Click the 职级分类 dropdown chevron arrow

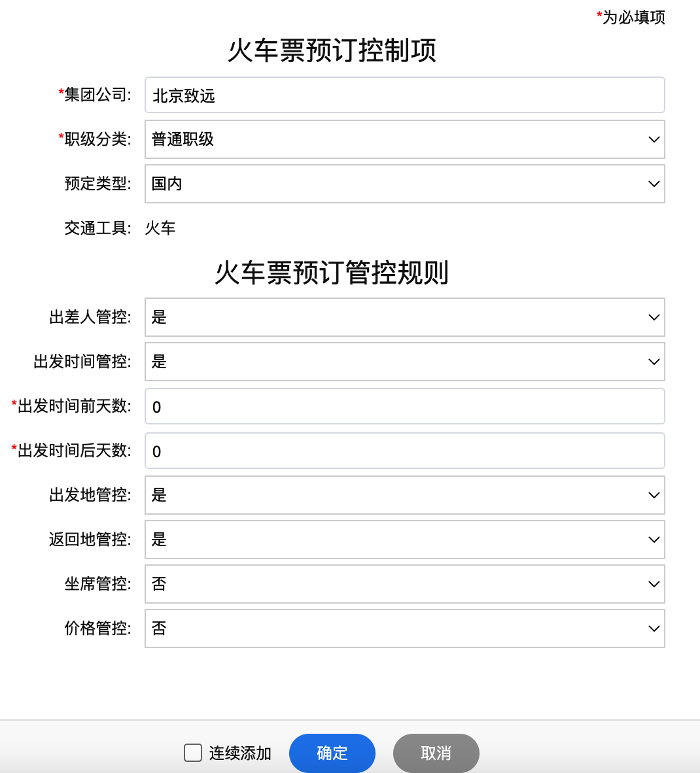click(654, 139)
